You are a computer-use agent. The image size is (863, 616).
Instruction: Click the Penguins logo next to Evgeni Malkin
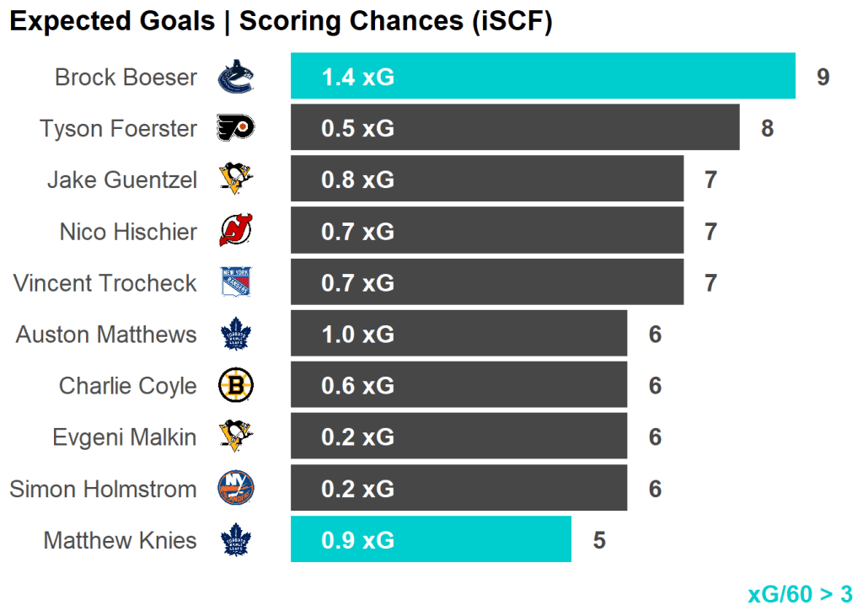point(236,437)
